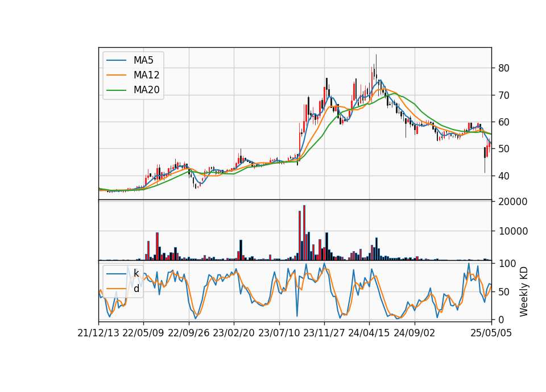Click the 80 price axis label
This screenshot has width=546, height=392.
(504, 68)
